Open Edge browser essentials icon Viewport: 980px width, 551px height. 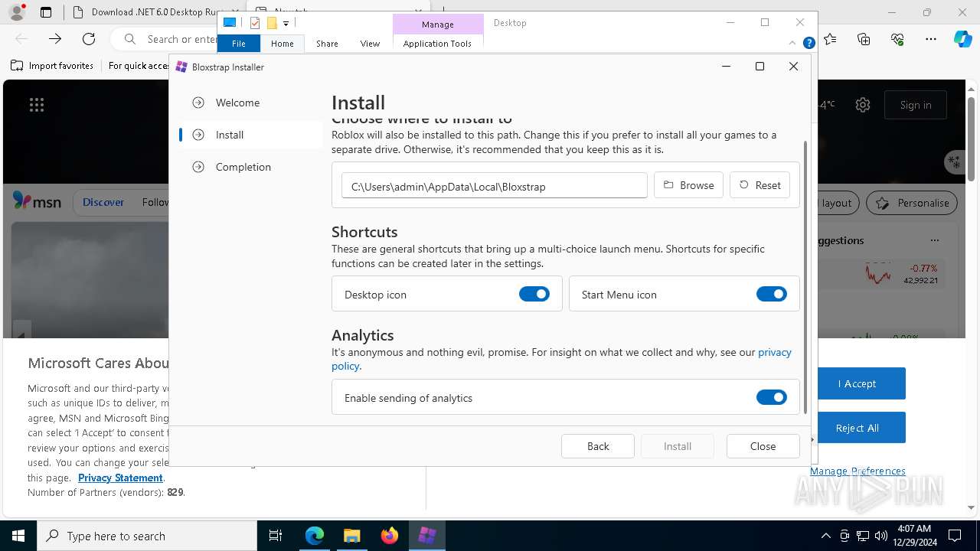point(897,38)
